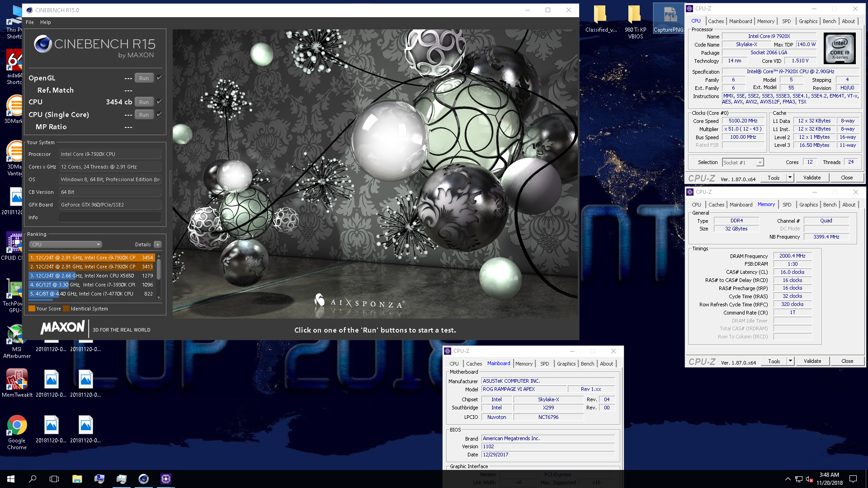Open the 980 Ti KP VBIOS folder
868x488 pixels.
pyautogui.click(x=635, y=22)
